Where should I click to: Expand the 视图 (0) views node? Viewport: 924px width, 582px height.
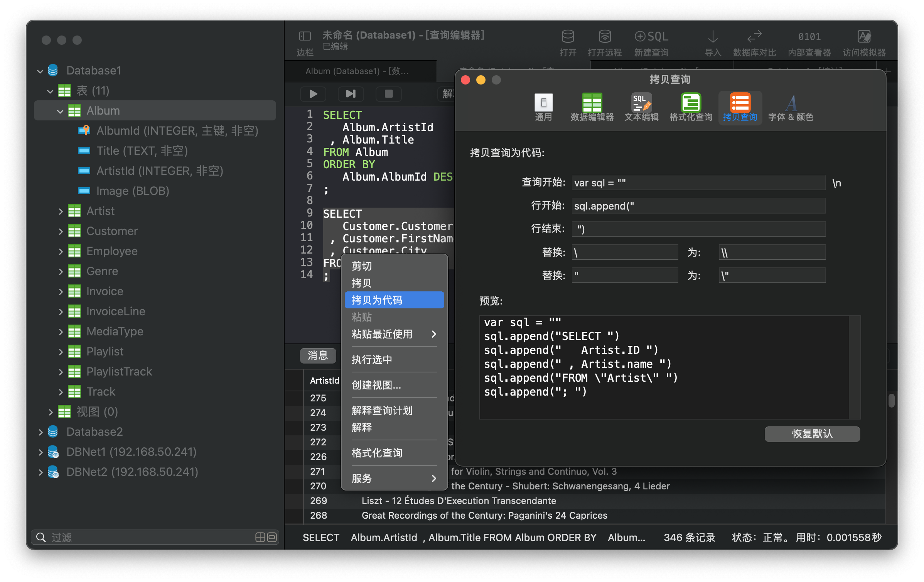(x=51, y=412)
